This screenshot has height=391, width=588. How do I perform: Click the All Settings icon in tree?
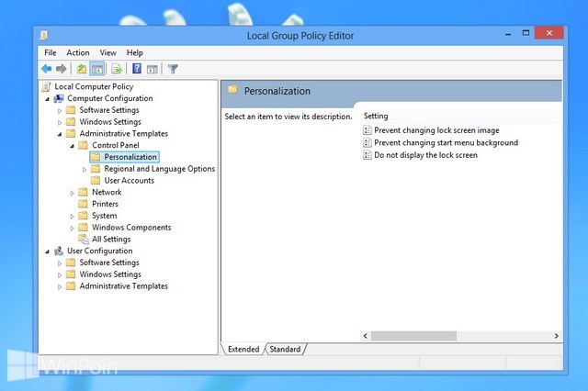click(84, 239)
